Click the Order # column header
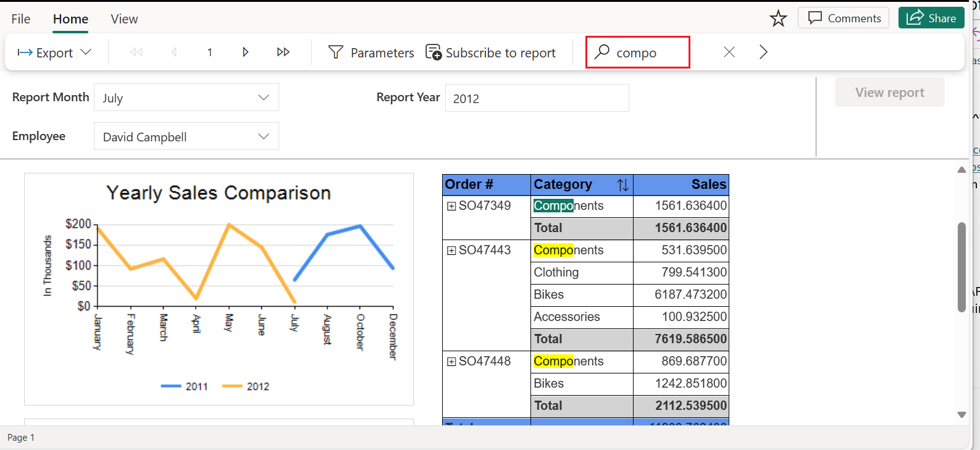Viewport: 980px width, 450px height. coord(487,185)
